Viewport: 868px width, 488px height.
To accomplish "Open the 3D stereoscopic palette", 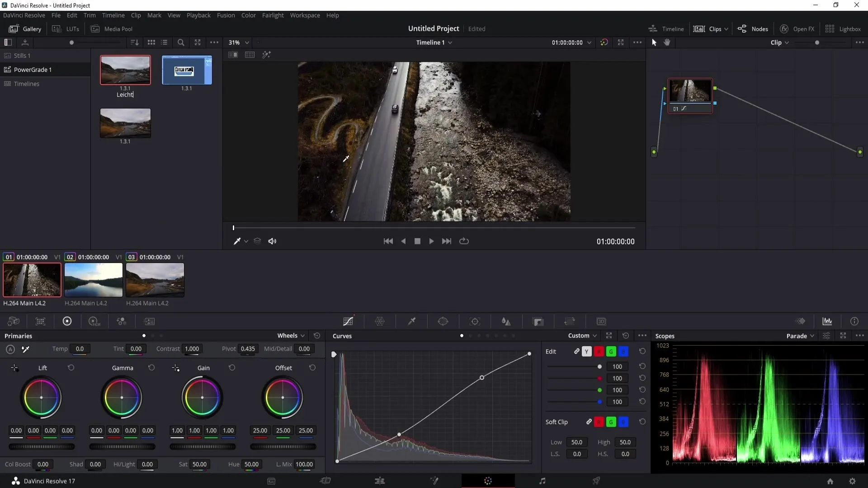I will click(x=601, y=321).
